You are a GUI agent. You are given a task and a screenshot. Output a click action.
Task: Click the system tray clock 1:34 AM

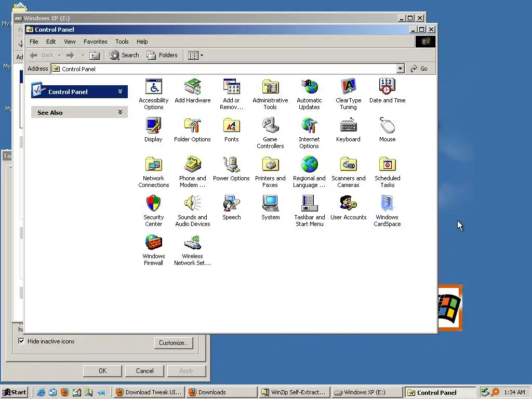pyautogui.click(x=514, y=392)
